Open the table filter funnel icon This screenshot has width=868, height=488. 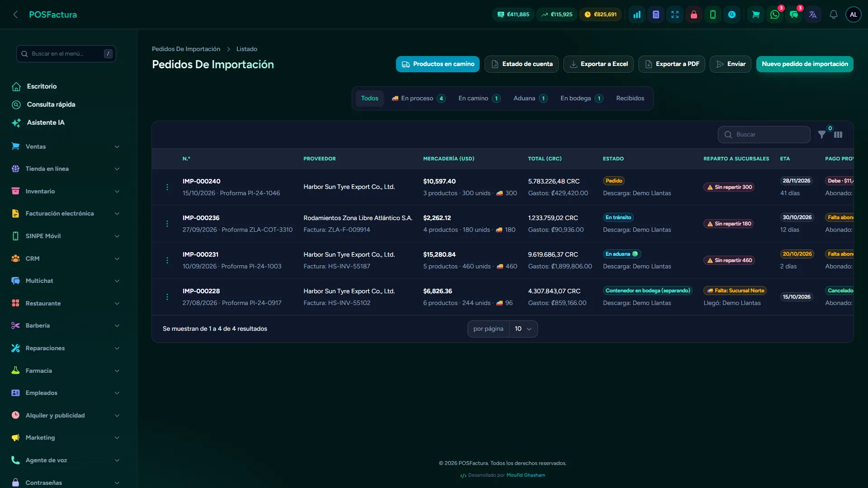(x=822, y=135)
